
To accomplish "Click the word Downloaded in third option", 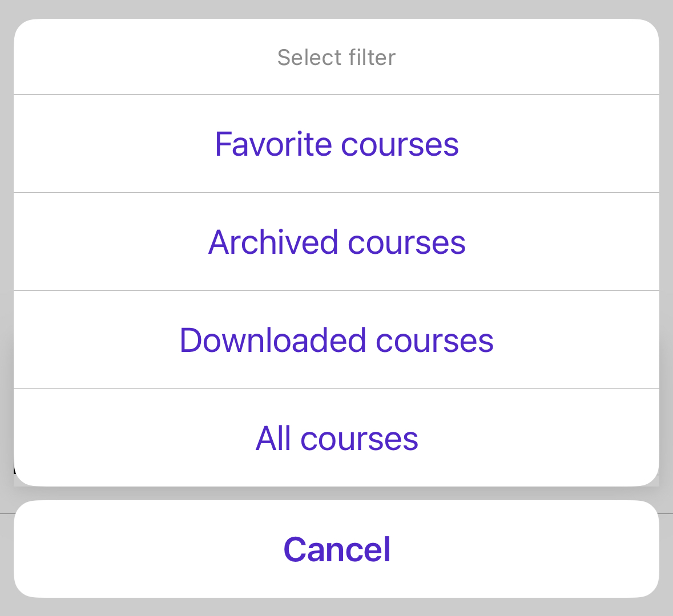I will coord(273,340).
